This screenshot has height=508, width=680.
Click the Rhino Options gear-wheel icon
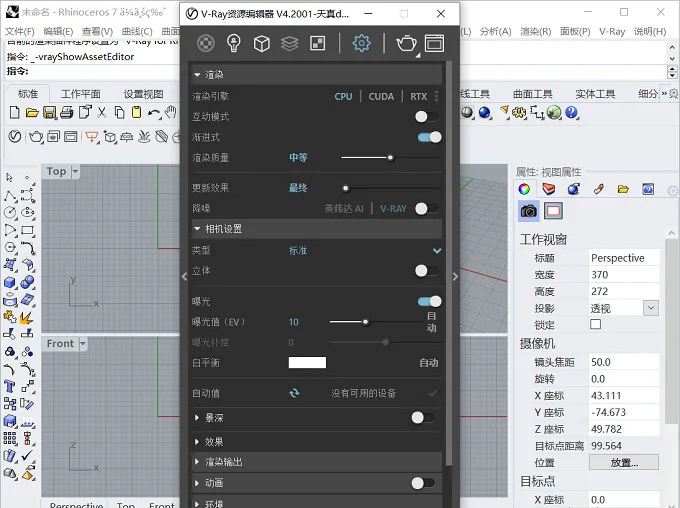tap(518, 113)
